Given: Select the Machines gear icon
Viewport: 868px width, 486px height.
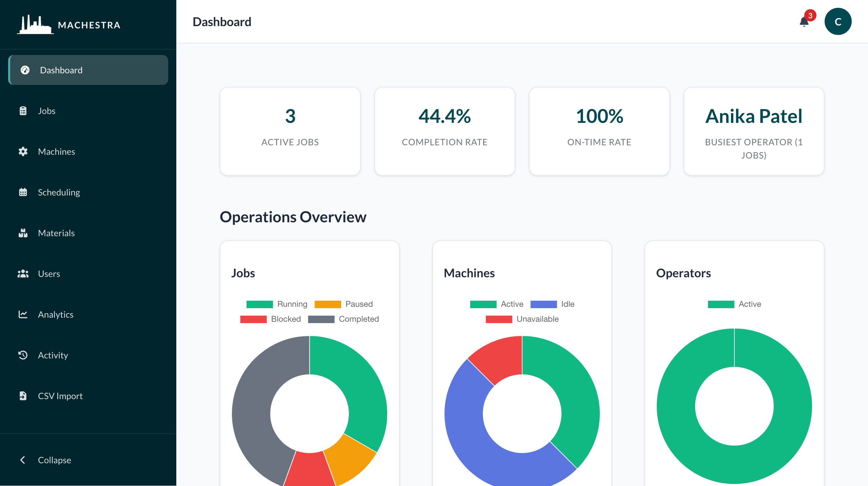Looking at the screenshot, I should 23,151.
